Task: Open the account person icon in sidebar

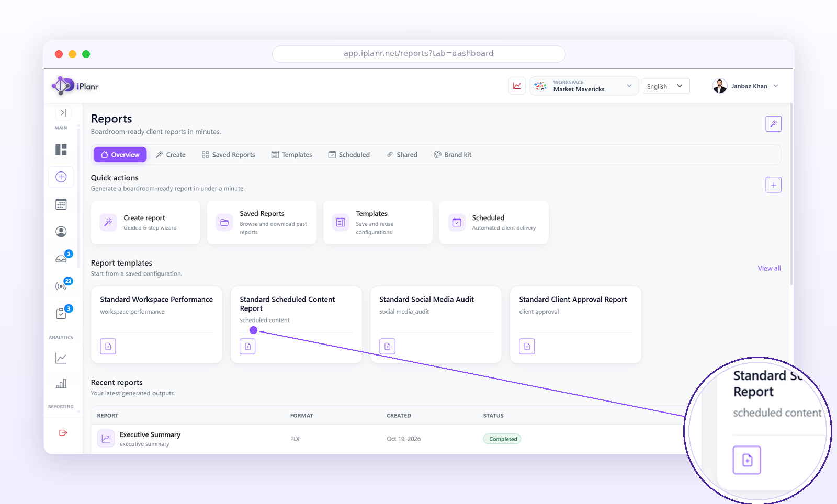Action: pos(61,232)
